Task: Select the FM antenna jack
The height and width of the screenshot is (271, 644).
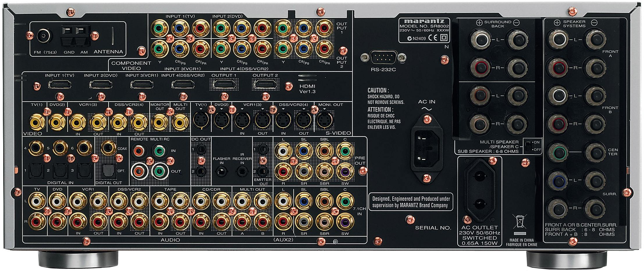Action: (43, 35)
